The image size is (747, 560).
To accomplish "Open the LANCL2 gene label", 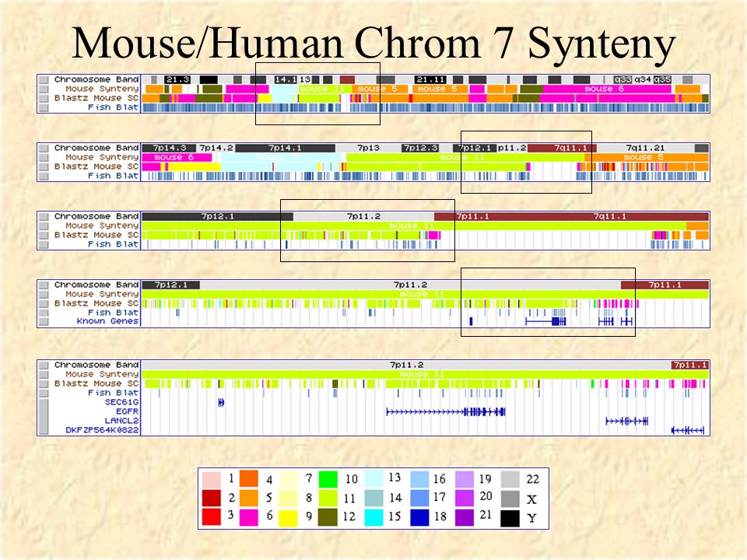I will [121, 421].
